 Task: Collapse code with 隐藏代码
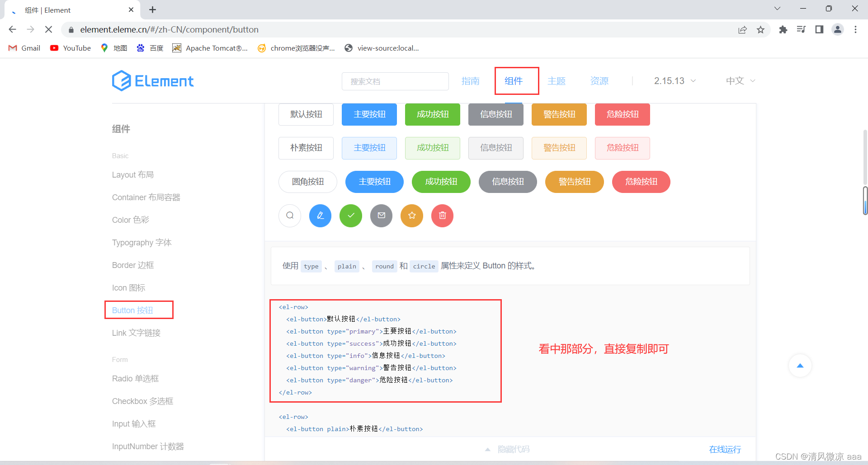point(508,449)
